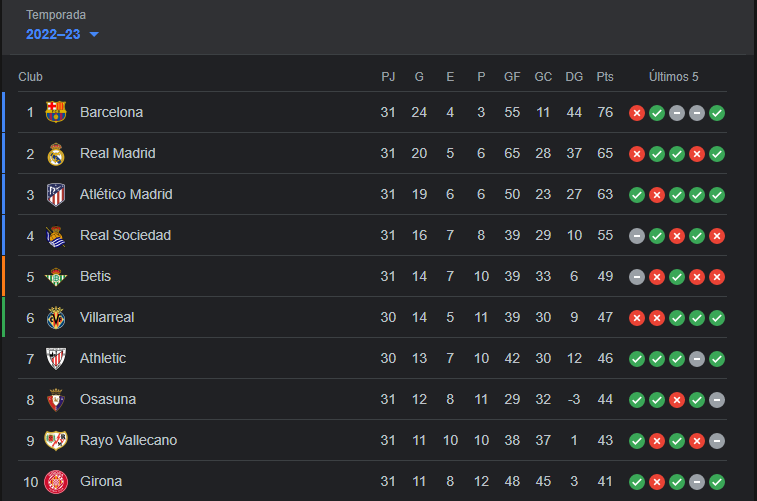Image resolution: width=757 pixels, height=501 pixels.
Task: Click the Villarreal club crest
Action: [x=56, y=318]
